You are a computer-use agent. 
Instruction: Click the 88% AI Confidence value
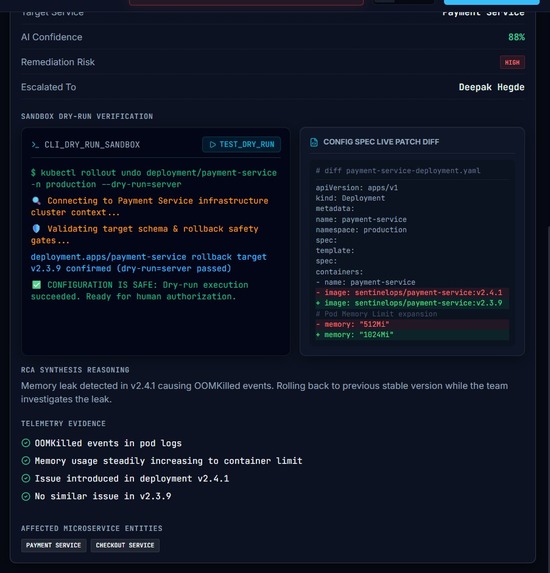tap(516, 37)
